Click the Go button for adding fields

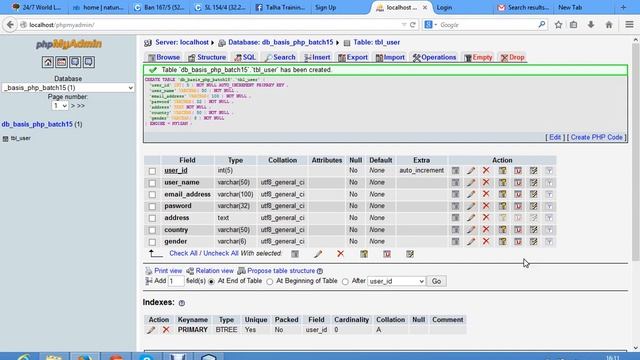436,281
